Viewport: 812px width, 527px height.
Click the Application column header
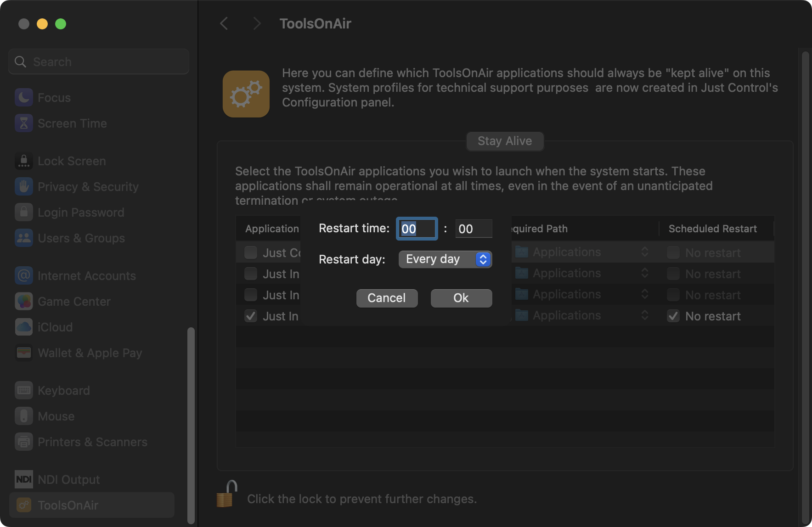(272, 229)
